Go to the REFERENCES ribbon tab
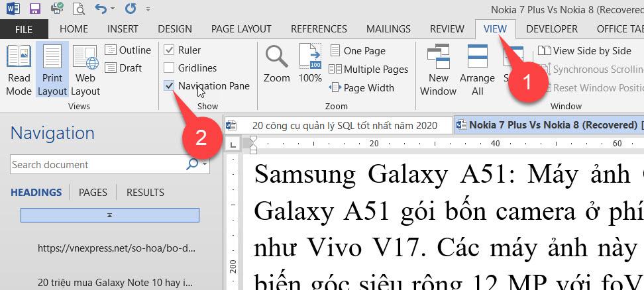This screenshot has width=644, height=290. (319, 29)
